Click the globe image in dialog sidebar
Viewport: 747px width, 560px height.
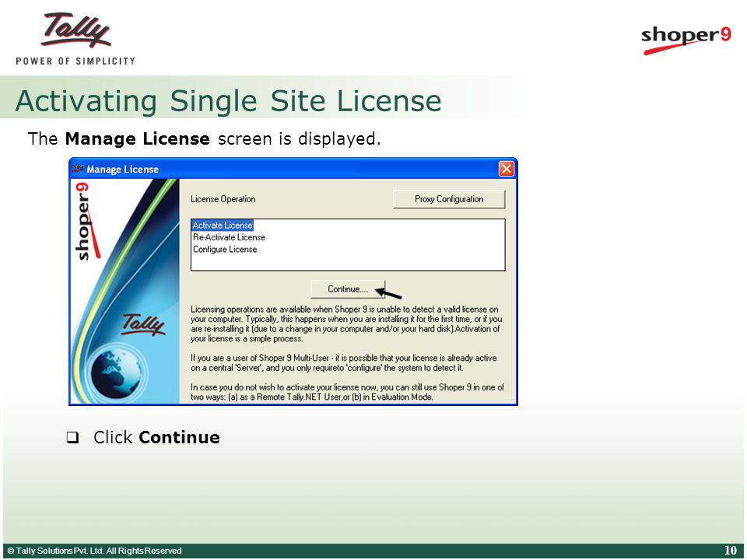click(x=117, y=373)
